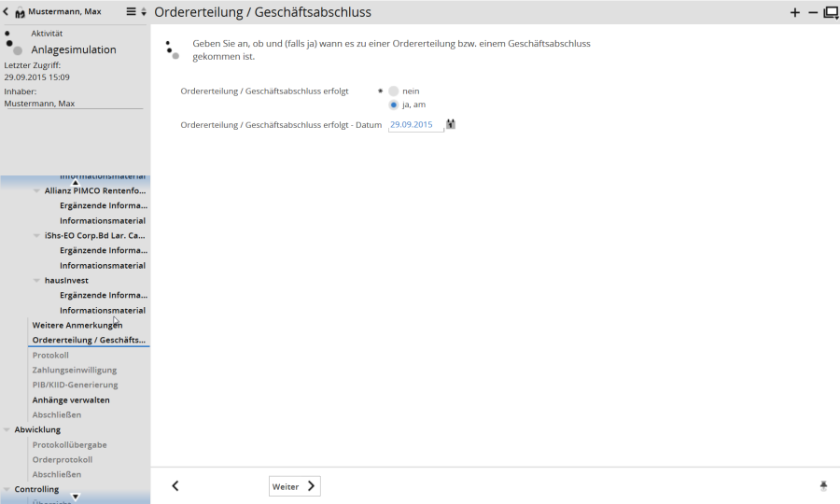Collapse the Allianz PIMCO Rentenfonds node
The width and height of the screenshot is (840, 504).
coord(36,190)
